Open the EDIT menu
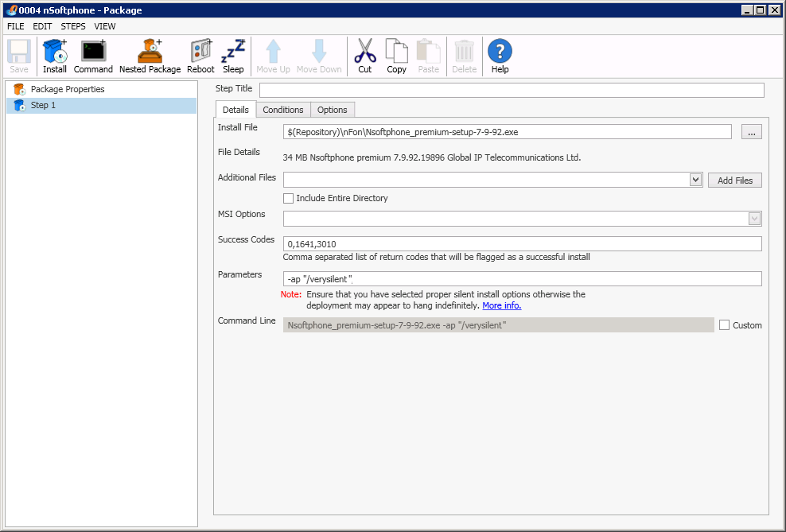 43,26
